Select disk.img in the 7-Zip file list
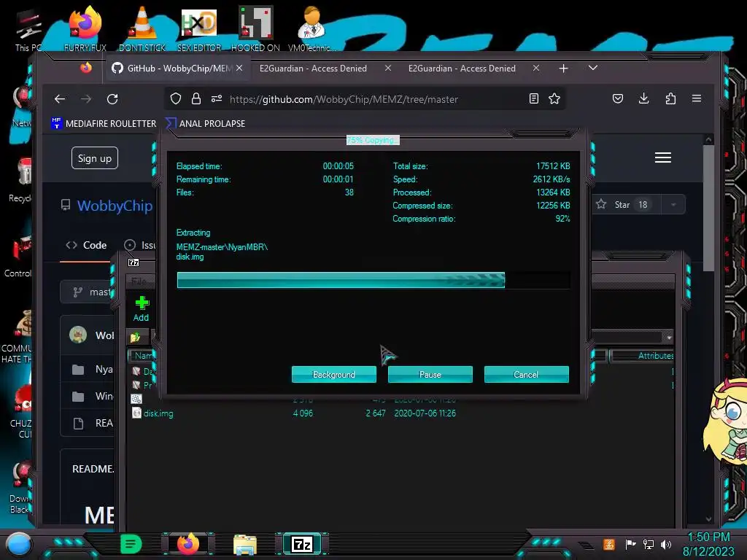The image size is (747, 560). click(x=158, y=413)
